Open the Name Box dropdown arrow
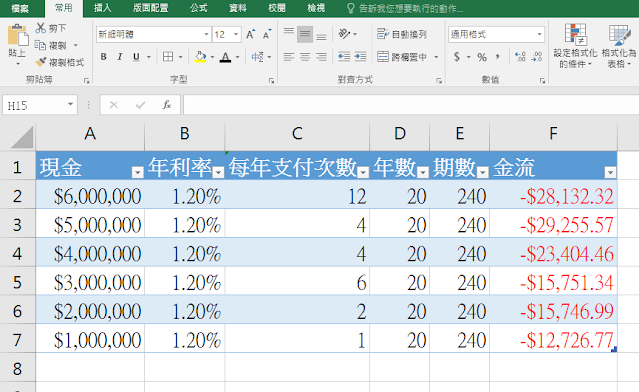This screenshot has width=639, height=392. (71, 105)
